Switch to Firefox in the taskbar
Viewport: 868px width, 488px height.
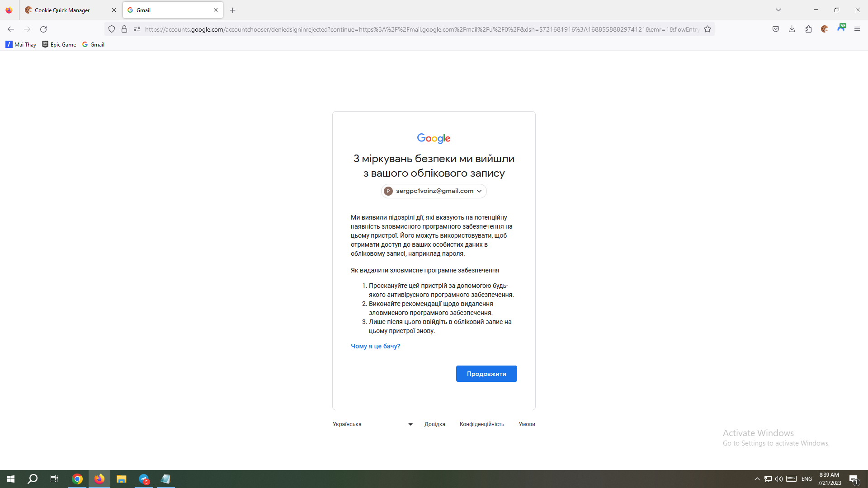pyautogui.click(x=99, y=479)
